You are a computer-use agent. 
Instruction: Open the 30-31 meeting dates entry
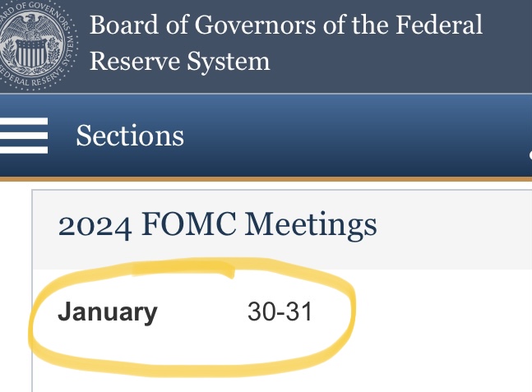[x=280, y=312]
